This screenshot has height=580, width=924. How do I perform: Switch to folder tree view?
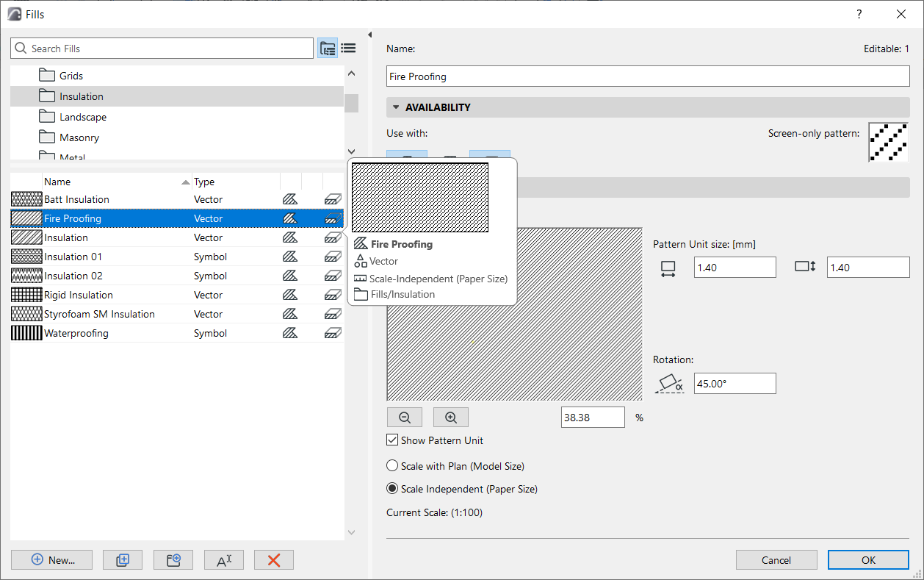(x=328, y=49)
